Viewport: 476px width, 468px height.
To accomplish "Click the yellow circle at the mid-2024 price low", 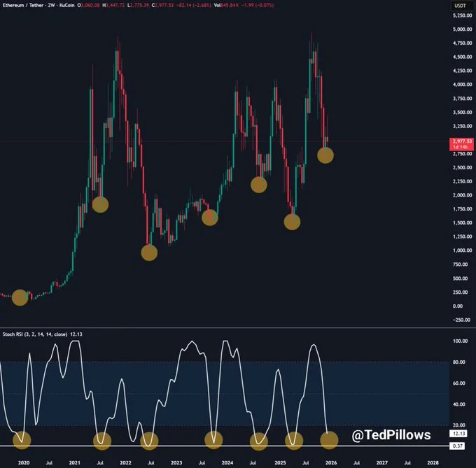I will click(259, 185).
